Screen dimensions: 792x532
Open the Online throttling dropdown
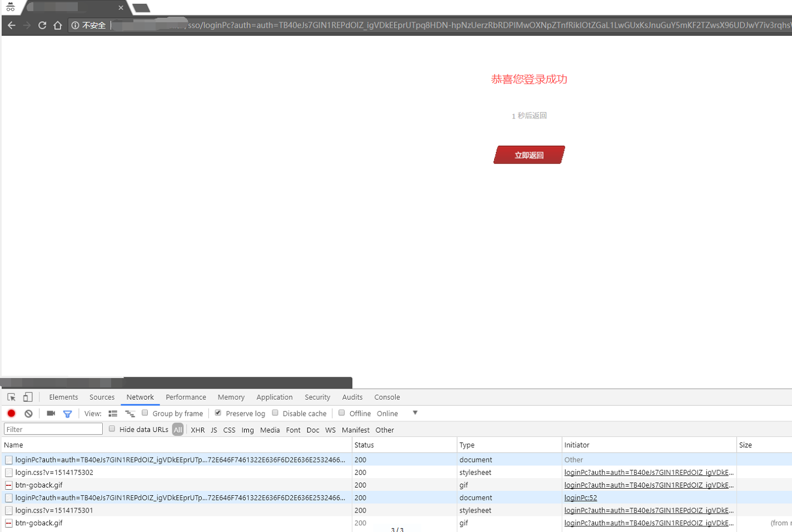(x=397, y=413)
